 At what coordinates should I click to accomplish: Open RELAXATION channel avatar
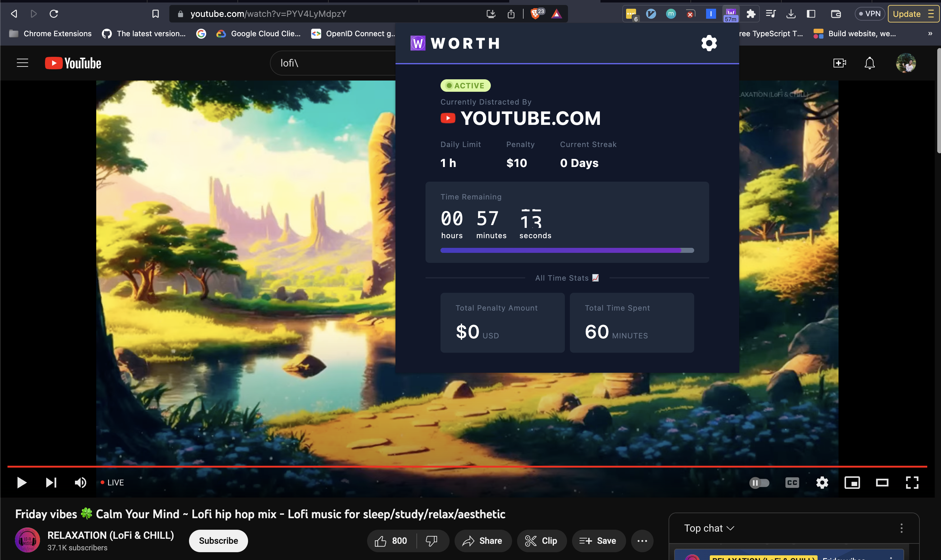coord(27,540)
